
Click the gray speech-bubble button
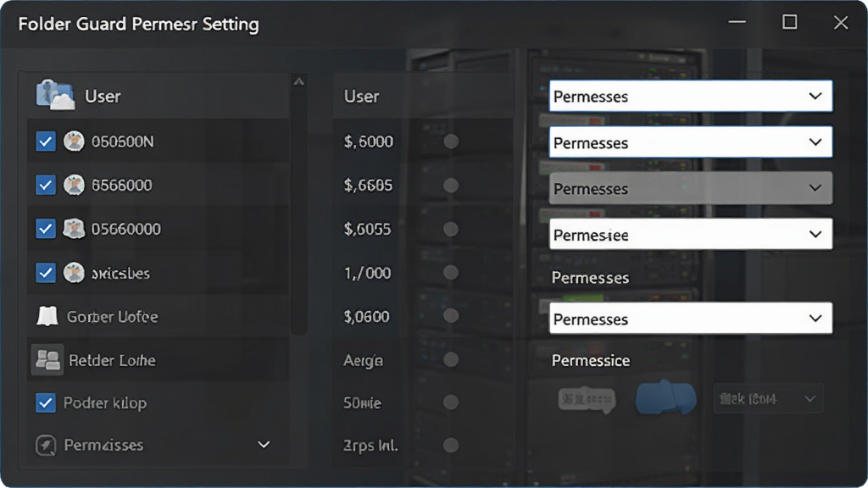pyautogui.click(x=587, y=400)
